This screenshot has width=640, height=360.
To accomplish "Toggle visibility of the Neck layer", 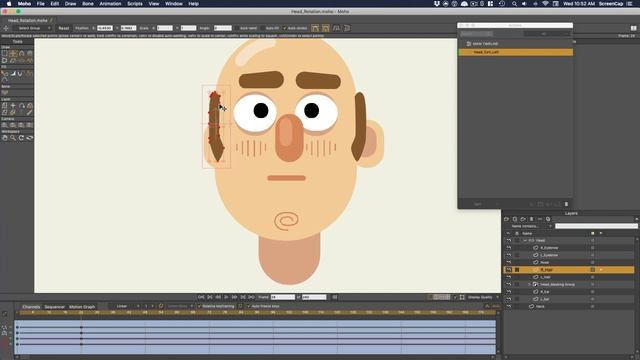I will coord(509,307).
